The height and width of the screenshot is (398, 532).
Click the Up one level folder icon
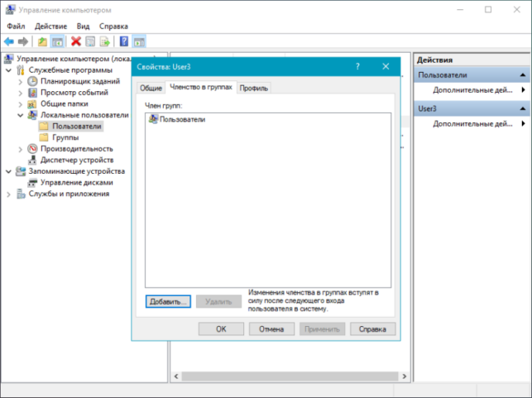(42, 41)
